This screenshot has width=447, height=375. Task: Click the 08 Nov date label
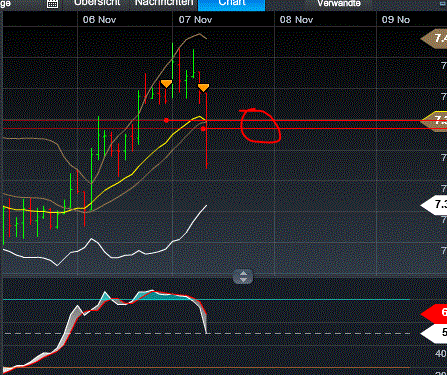coord(296,20)
